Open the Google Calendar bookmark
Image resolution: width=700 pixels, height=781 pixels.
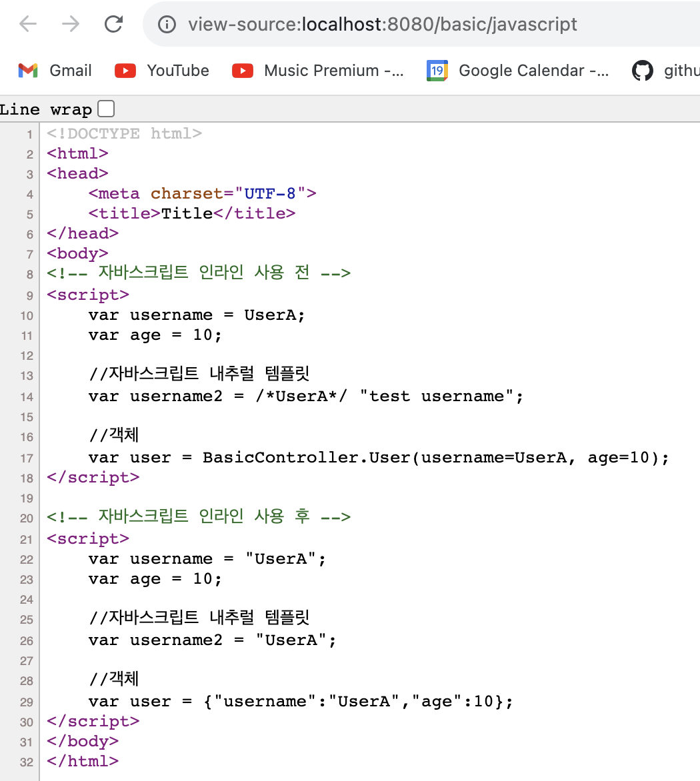tap(517, 70)
